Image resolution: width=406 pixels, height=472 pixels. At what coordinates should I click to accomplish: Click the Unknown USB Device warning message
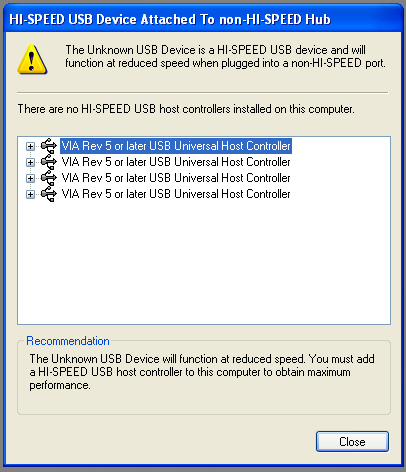coord(225,56)
